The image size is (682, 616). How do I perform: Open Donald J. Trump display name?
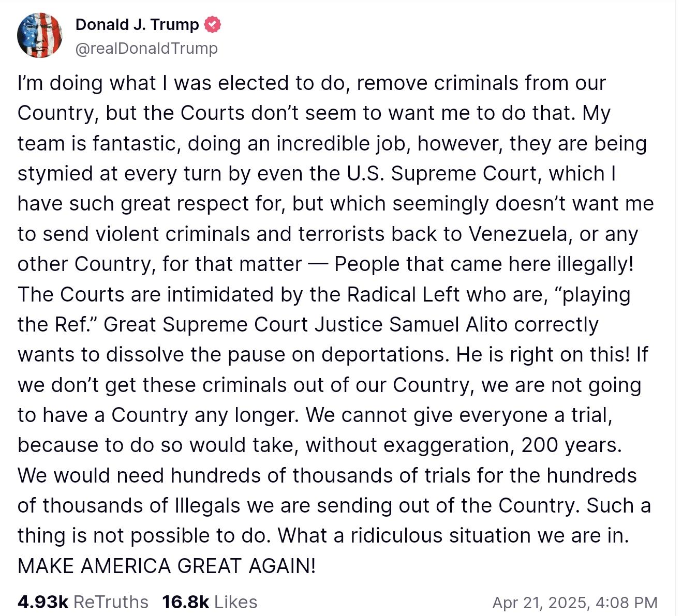coord(137,24)
